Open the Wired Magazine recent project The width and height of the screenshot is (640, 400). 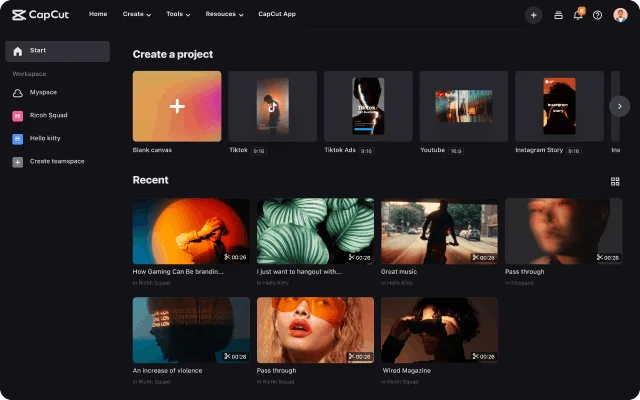pos(439,330)
